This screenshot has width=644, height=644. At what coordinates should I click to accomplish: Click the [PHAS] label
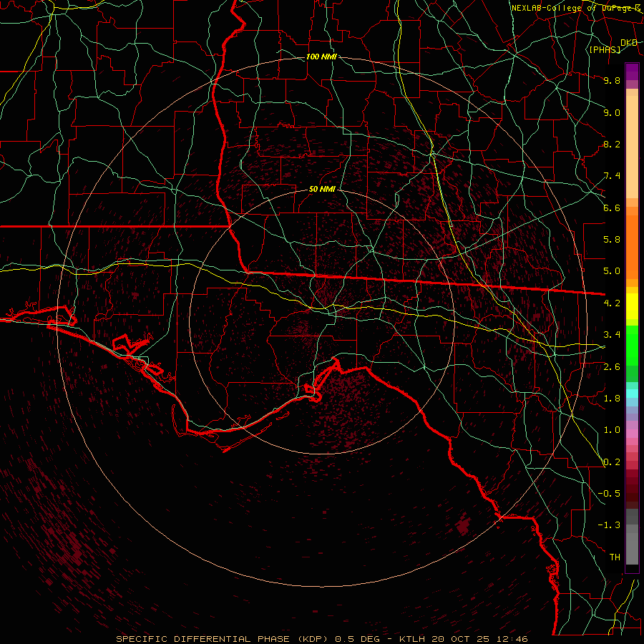point(605,49)
